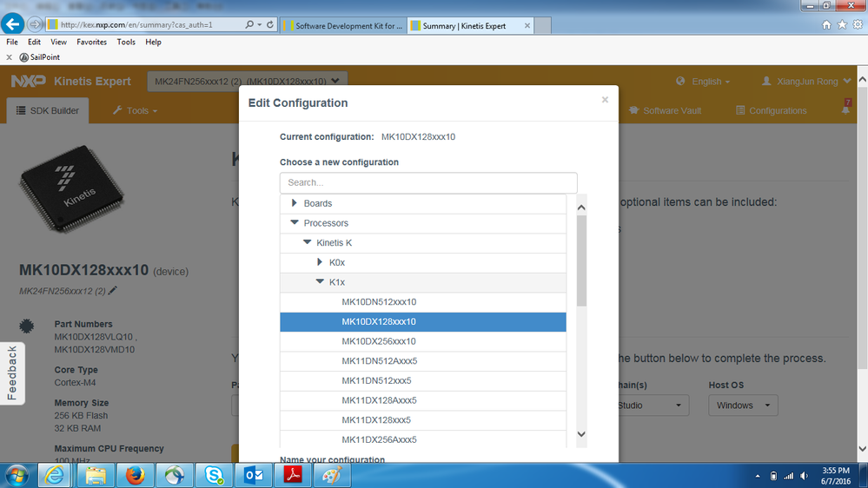Switch to the SDK Builder tab

48,110
